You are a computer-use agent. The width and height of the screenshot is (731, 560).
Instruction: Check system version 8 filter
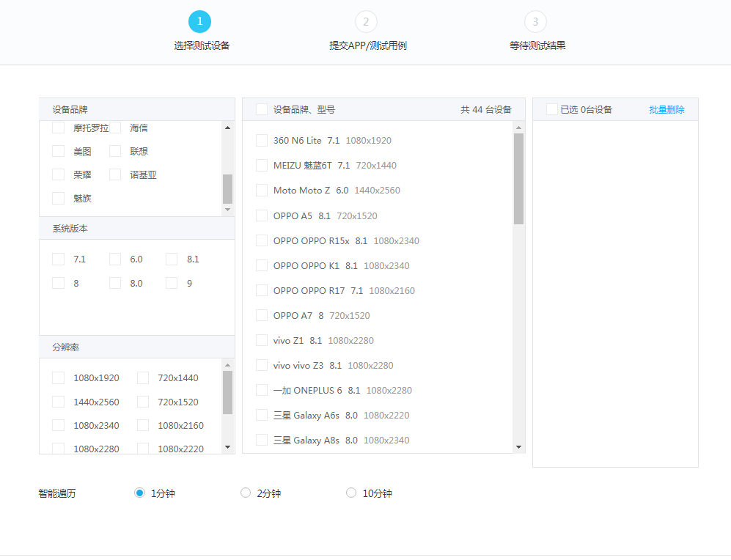coord(58,283)
